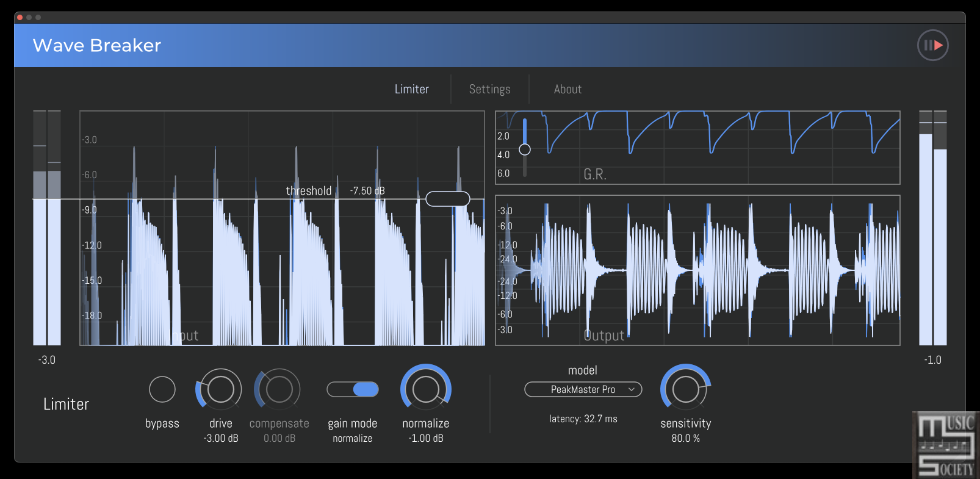Screen dimensions: 980x479
Task: Click the normalize knob
Action: point(426,388)
